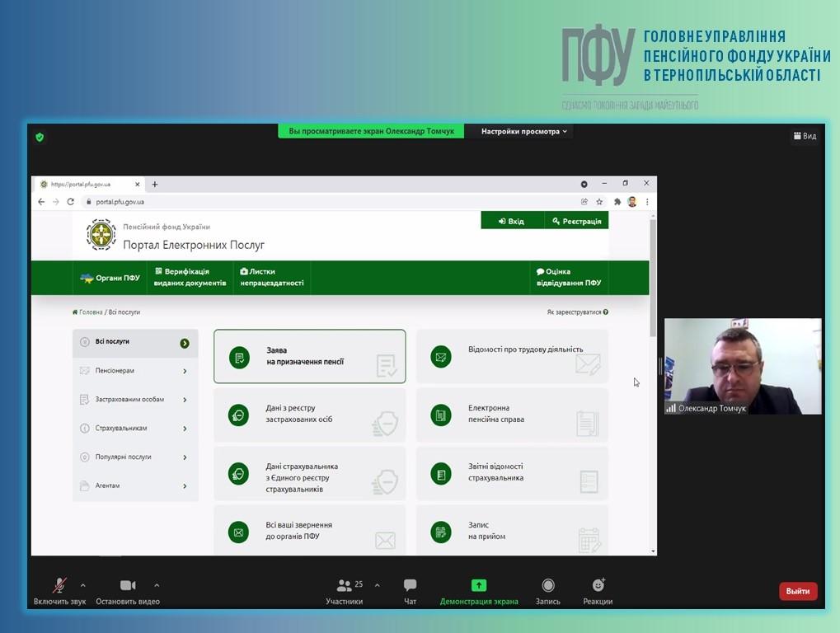Image resolution: width=840 pixels, height=633 pixels.
Task: Bookmark the page with star icon
Action: click(599, 202)
